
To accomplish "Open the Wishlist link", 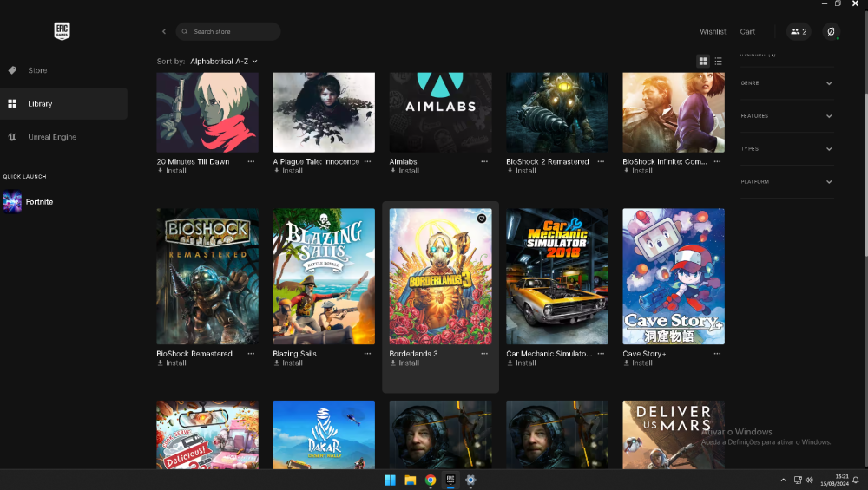I will 713,31.
